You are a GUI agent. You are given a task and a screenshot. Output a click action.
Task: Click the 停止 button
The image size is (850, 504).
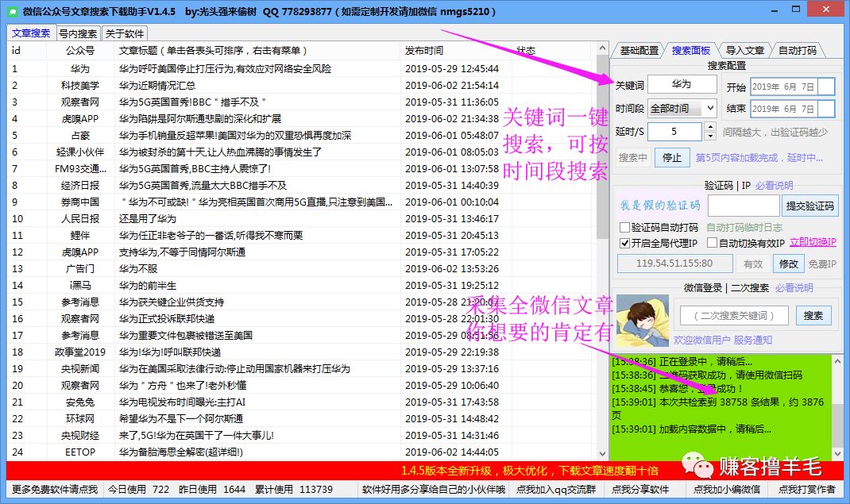click(671, 157)
